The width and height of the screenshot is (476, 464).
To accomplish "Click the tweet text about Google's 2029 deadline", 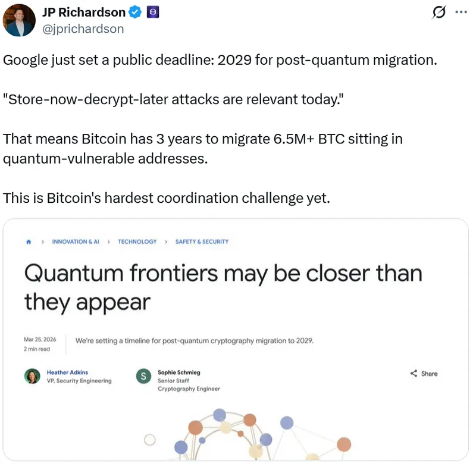I will [x=220, y=61].
